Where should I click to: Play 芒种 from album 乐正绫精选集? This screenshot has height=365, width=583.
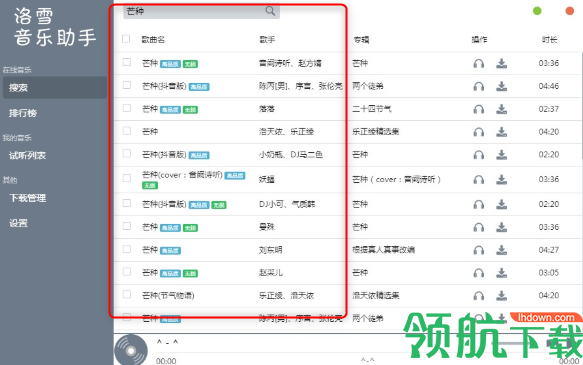point(479,132)
